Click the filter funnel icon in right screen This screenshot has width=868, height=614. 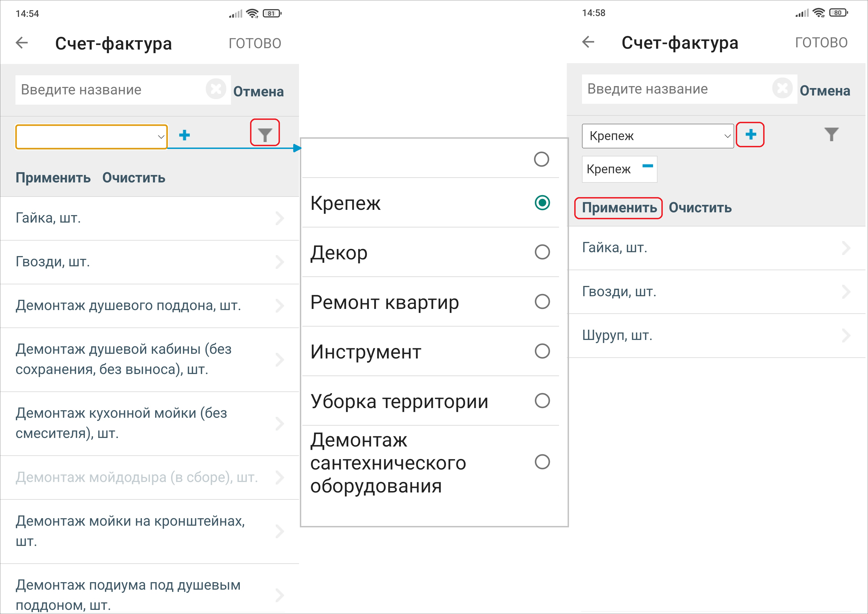[x=831, y=134]
